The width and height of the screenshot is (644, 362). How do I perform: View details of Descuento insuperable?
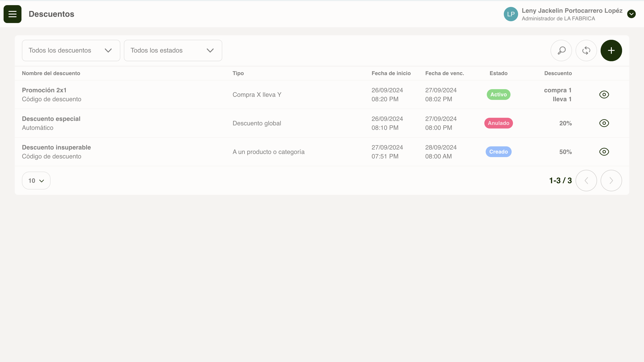click(x=604, y=152)
